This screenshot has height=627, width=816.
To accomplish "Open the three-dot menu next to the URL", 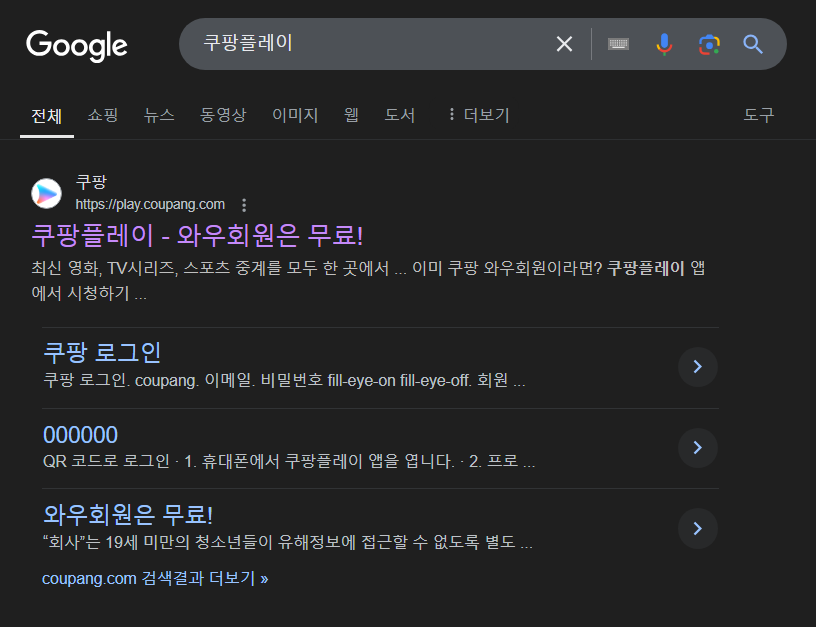I will point(244,205).
